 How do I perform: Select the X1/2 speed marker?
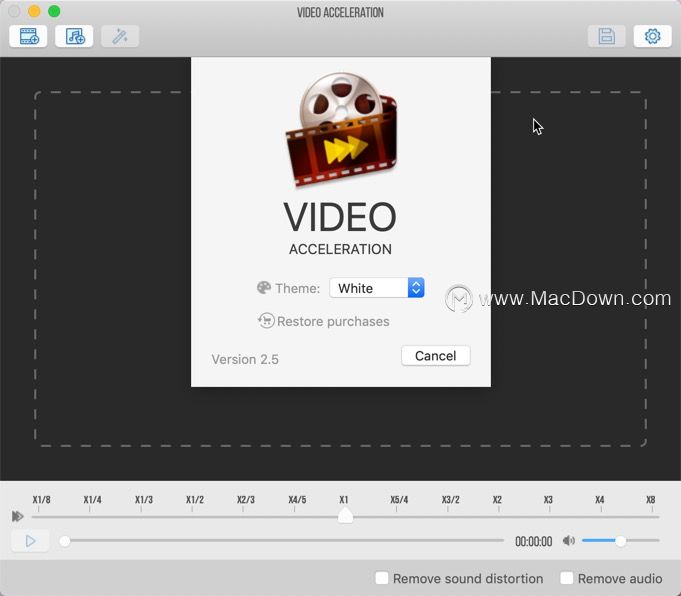(195, 500)
